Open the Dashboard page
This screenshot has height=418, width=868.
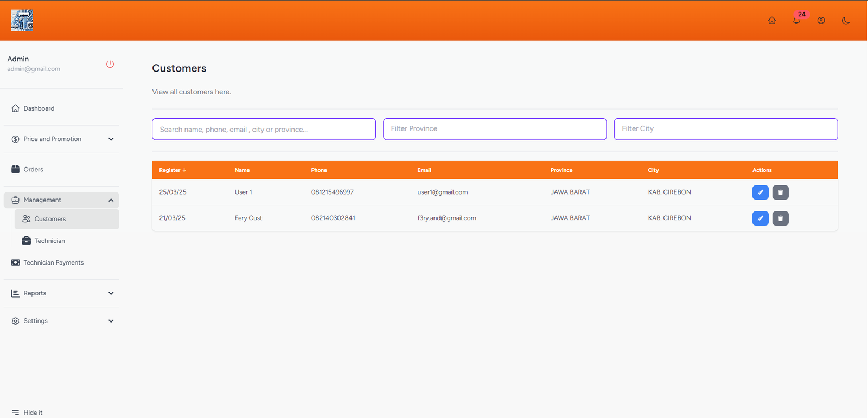(x=39, y=108)
